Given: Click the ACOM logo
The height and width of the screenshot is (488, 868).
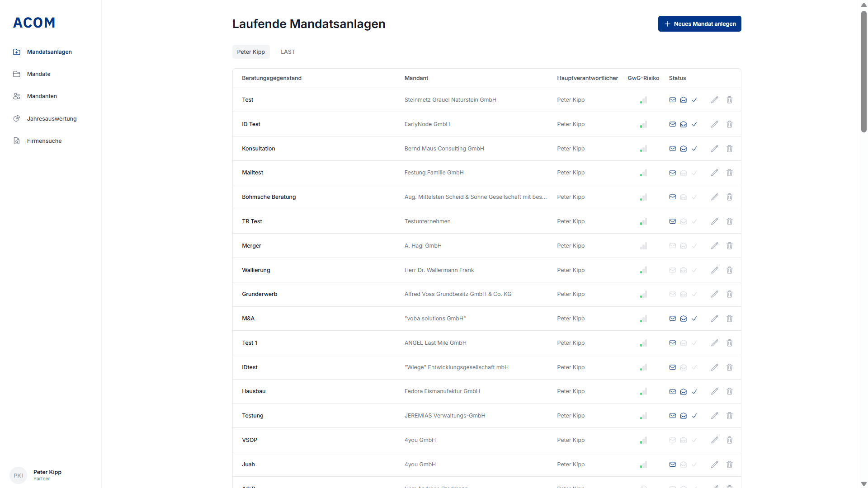Looking at the screenshot, I should [x=34, y=23].
